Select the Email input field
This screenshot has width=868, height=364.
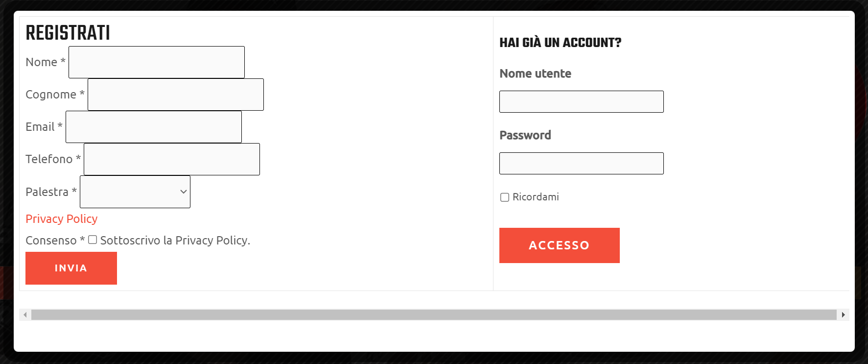154,127
